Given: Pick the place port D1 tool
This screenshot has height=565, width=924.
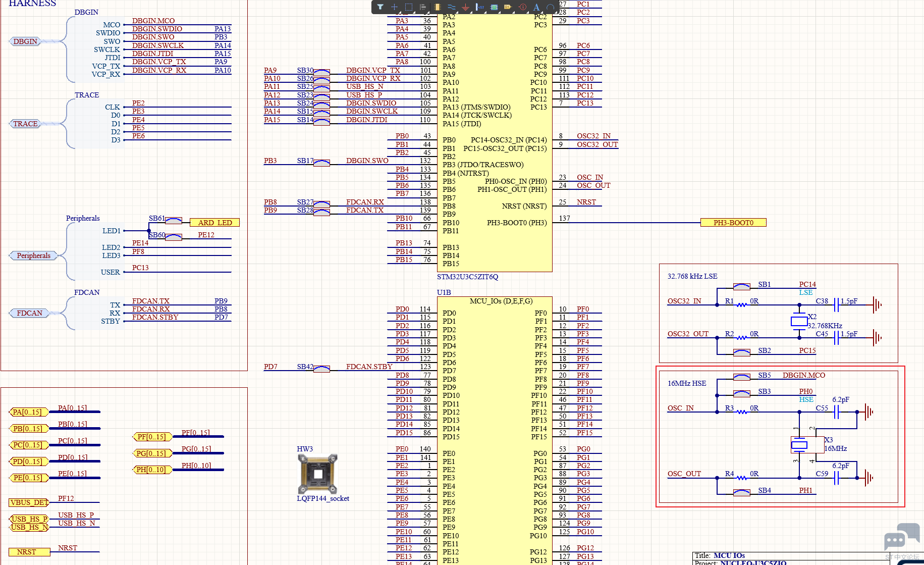Looking at the screenshot, I should pos(508,7).
